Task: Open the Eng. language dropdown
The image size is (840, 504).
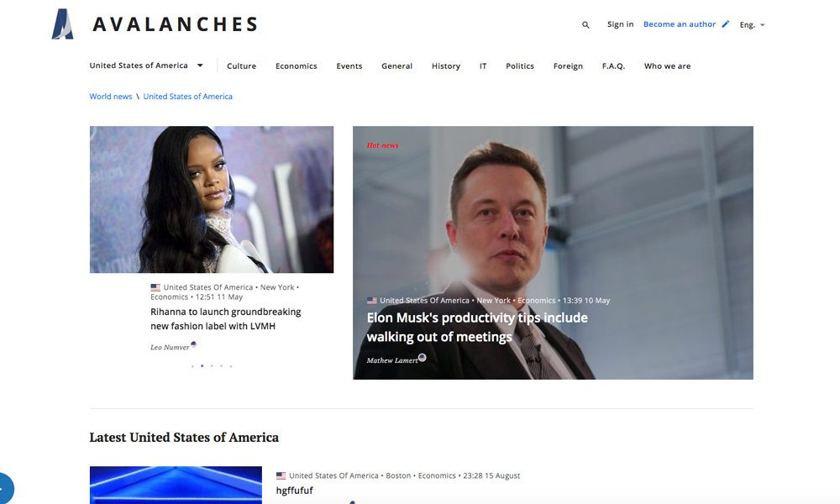Action: click(x=752, y=24)
